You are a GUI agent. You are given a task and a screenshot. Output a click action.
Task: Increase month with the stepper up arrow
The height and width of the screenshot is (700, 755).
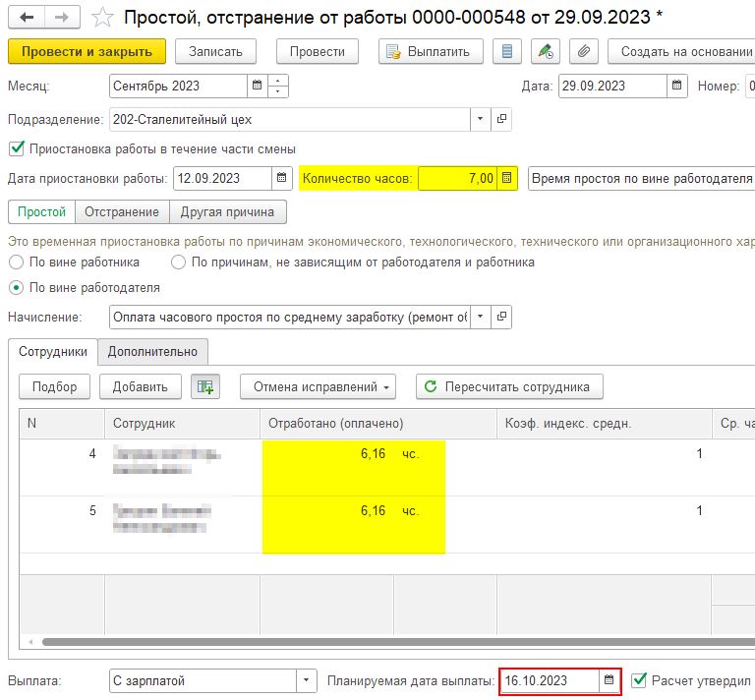pos(278,81)
